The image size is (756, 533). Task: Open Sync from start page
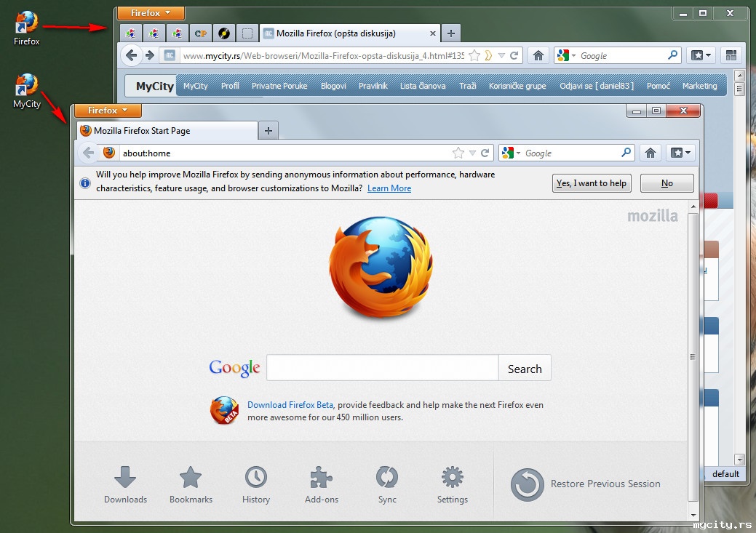click(386, 485)
